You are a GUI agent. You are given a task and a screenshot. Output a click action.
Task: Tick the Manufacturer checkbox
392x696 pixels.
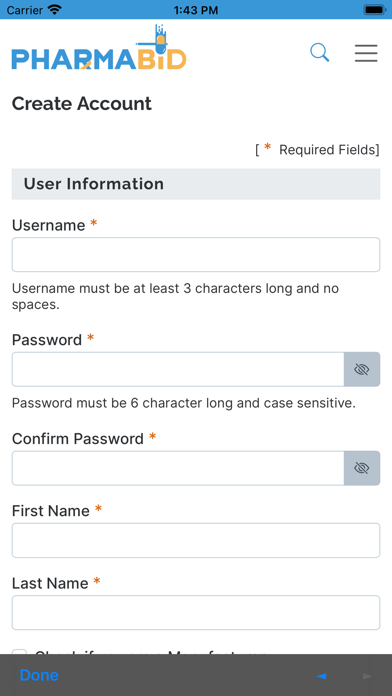click(x=19, y=652)
